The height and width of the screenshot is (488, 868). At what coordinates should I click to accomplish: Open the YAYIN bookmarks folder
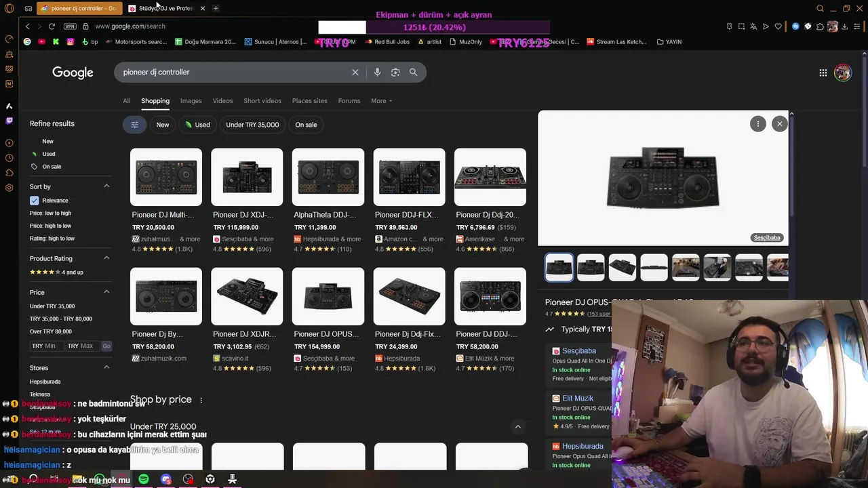(x=669, y=41)
